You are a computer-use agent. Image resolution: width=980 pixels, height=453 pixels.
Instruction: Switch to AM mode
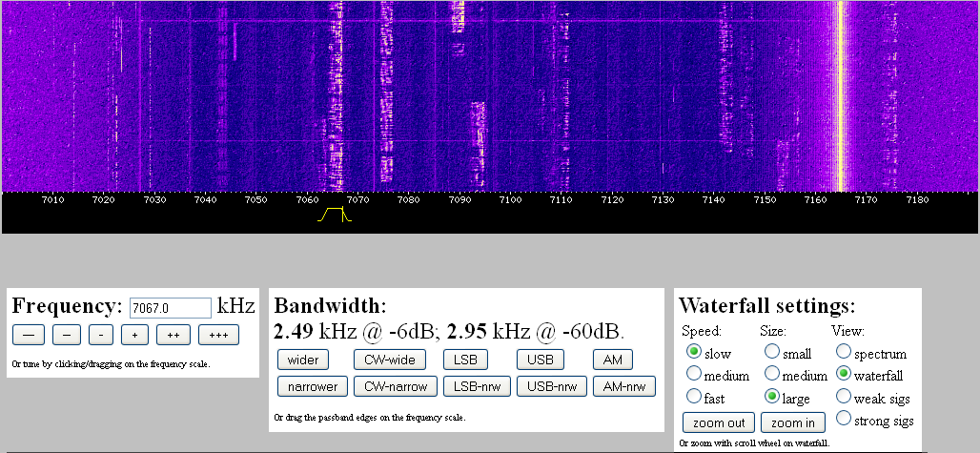coord(612,360)
